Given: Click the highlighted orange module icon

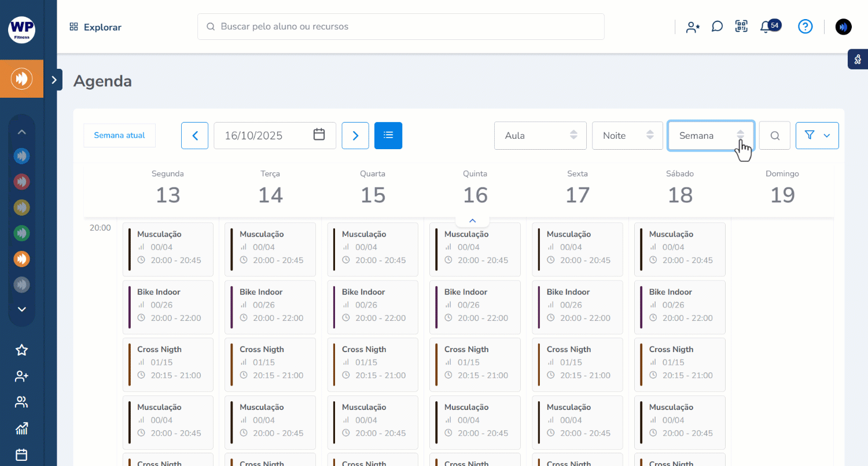Looking at the screenshot, I should (x=22, y=79).
